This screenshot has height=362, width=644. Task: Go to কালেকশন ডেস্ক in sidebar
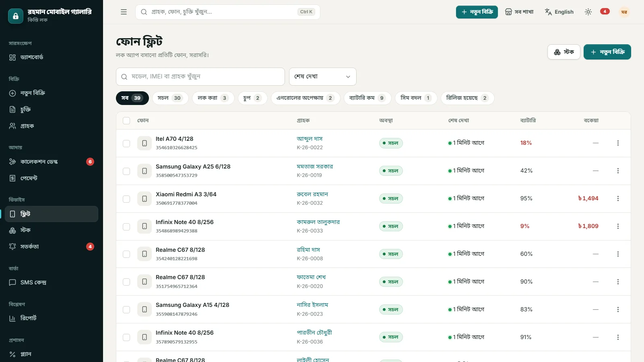pyautogui.click(x=52, y=162)
